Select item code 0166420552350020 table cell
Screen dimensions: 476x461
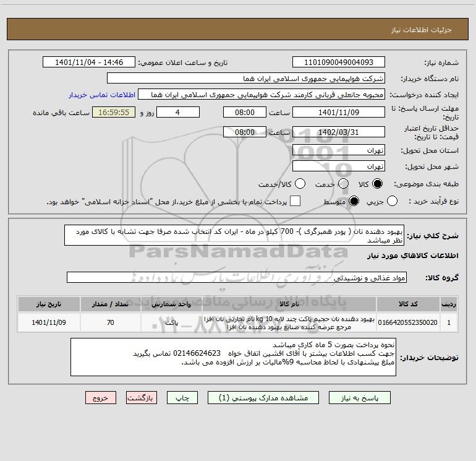pos(408,322)
